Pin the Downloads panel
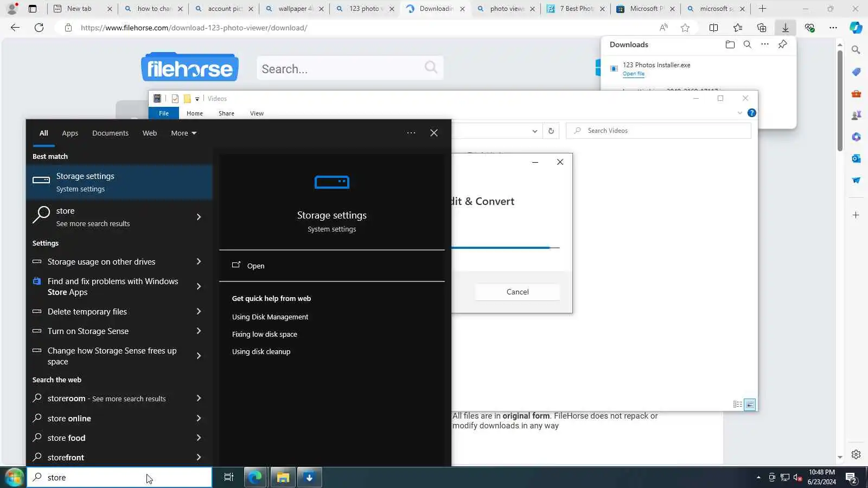868x488 pixels. pyautogui.click(x=782, y=44)
